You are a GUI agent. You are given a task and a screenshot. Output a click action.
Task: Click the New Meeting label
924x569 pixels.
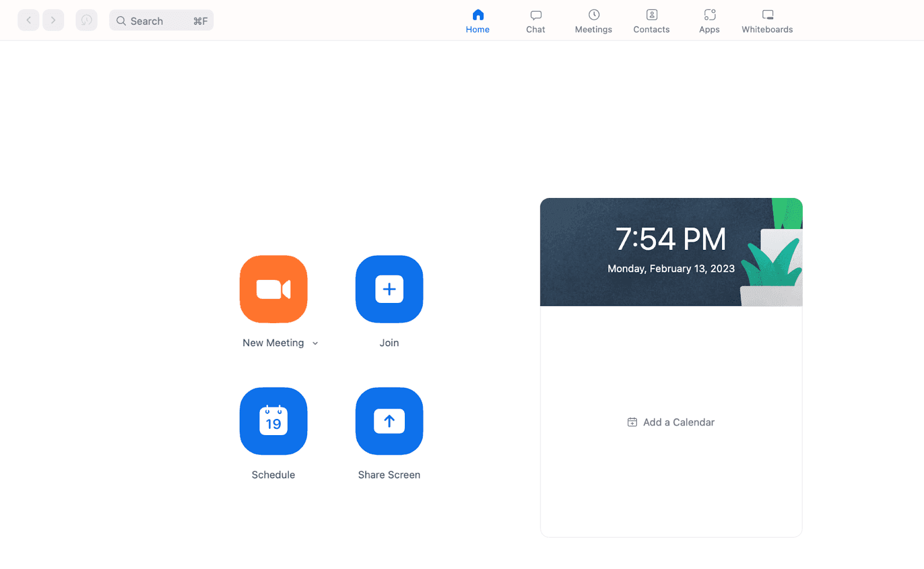tap(273, 343)
